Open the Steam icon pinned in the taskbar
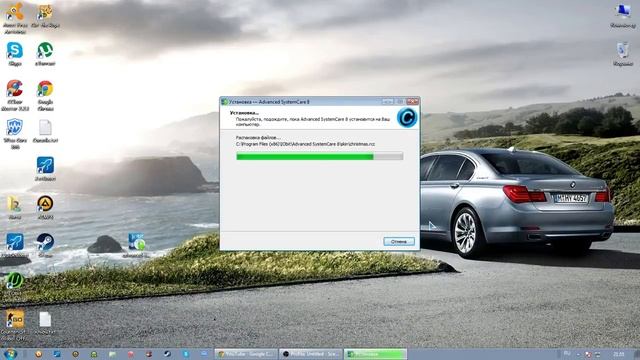 point(167,354)
